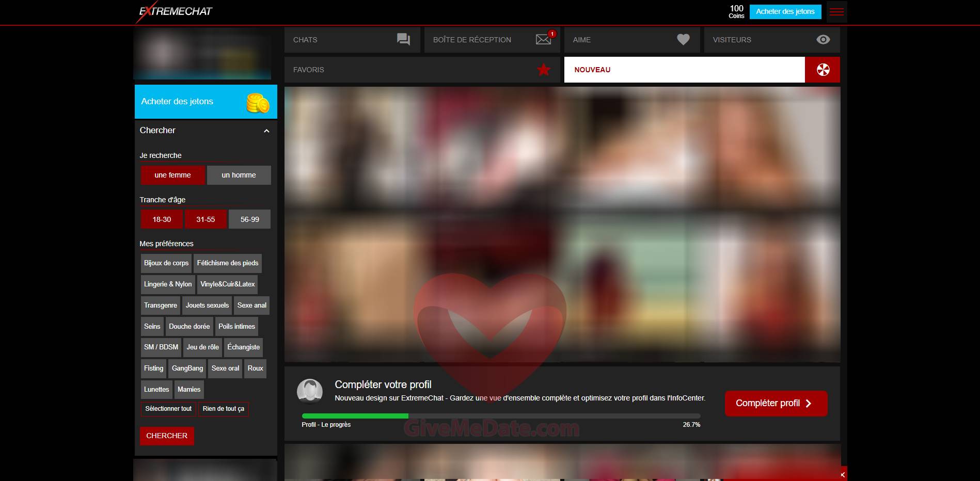The image size is (980, 481).
Task: Toggle 'Vinyle&Cuir&Latex' preference
Action: tap(227, 284)
